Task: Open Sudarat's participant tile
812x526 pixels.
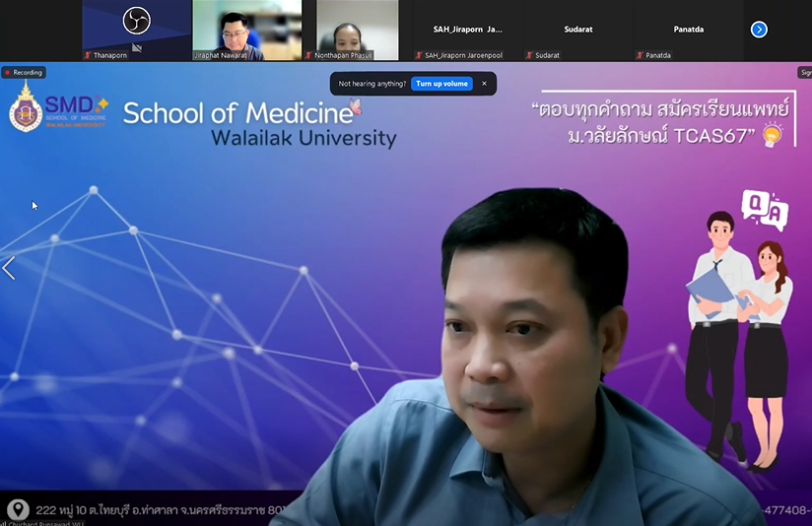Action: [x=577, y=30]
